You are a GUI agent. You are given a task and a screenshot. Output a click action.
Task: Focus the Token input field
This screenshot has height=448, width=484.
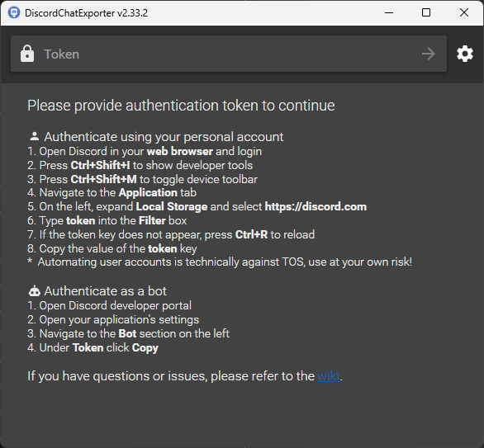pyautogui.click(x=229, y=54)
